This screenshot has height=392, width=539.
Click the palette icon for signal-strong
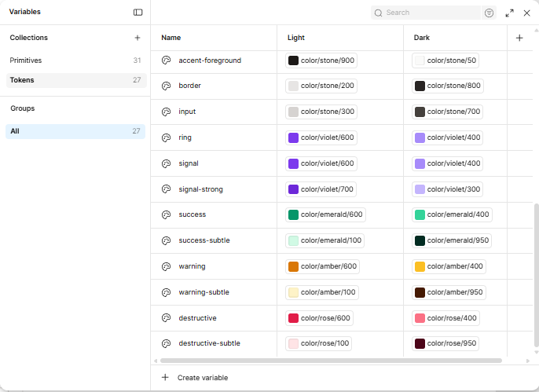coord(167,189)
